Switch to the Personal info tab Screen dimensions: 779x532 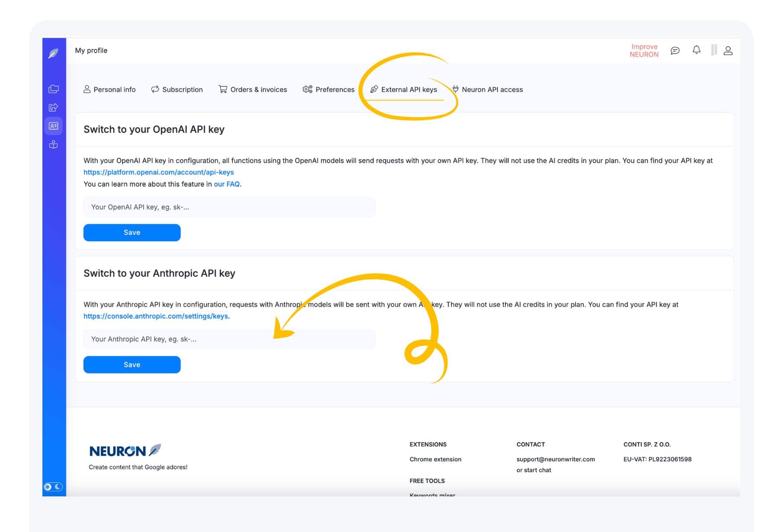click(x=109, y=90)
